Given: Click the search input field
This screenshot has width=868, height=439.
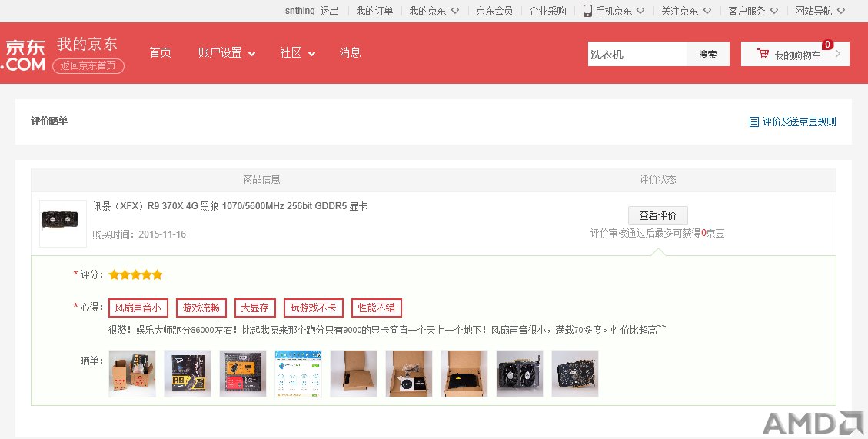Looking at the screenshot, I should [x=637, y=55].
